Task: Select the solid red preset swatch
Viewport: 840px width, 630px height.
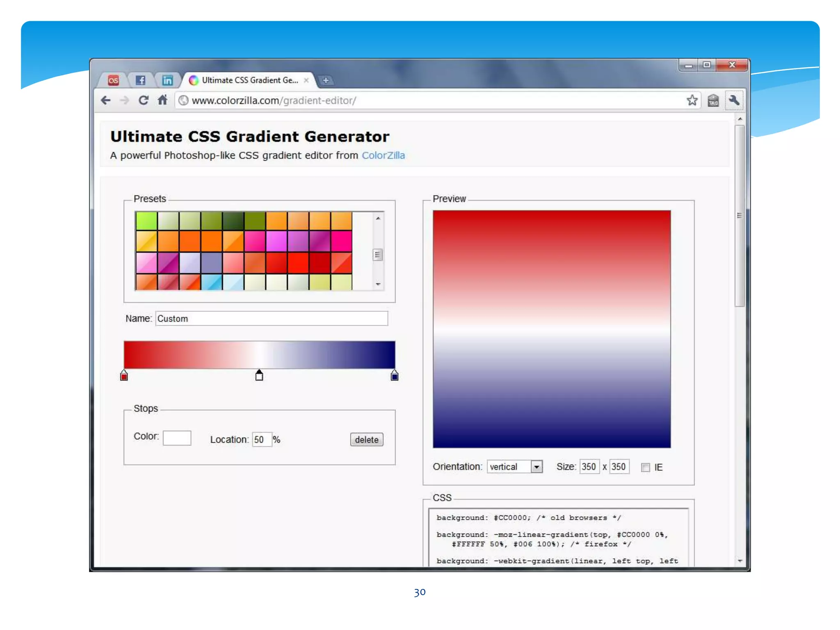Action: point(298,262)
